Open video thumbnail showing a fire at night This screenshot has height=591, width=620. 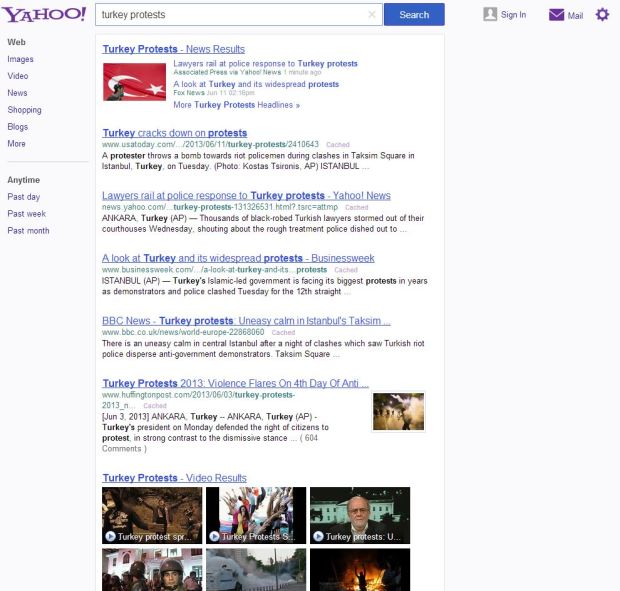tap(360, 569)
